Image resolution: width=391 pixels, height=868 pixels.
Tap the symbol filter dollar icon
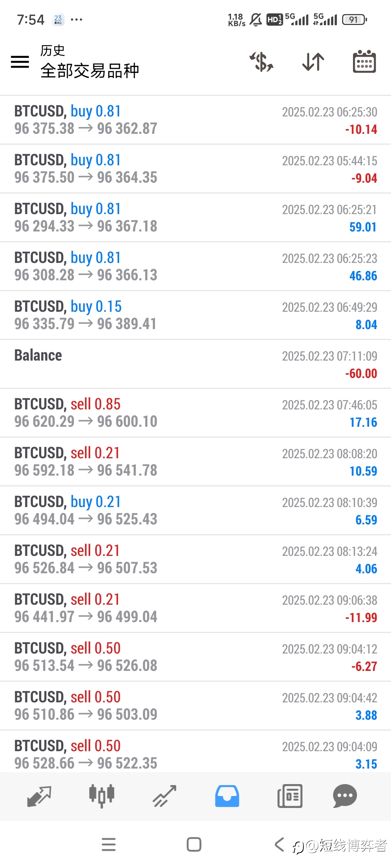coord(261,62)
